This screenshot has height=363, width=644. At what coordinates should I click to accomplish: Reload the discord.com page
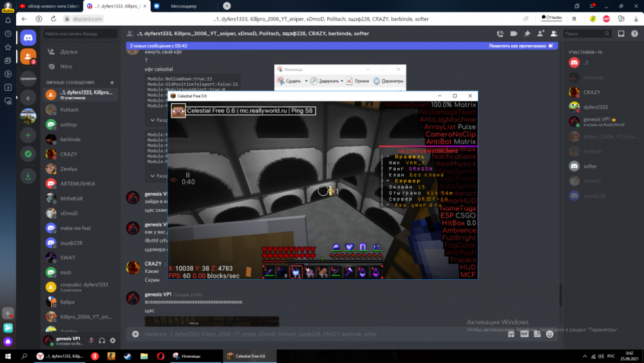click(53, 19)
